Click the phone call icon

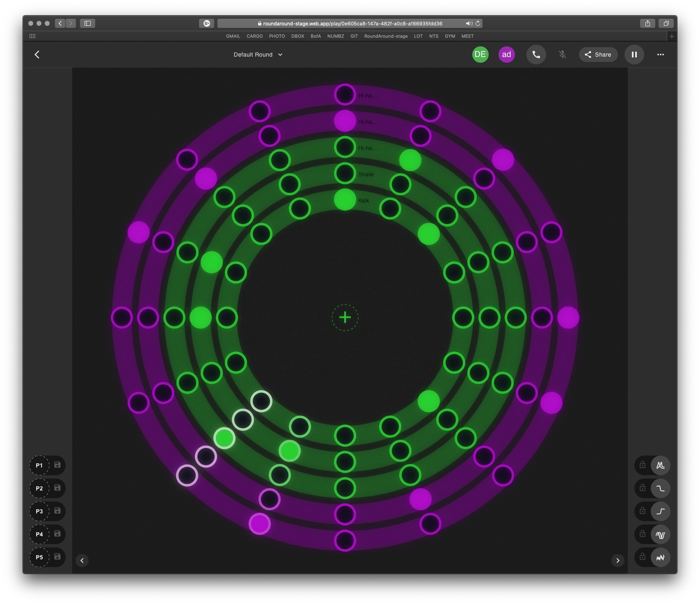point(536,55)
